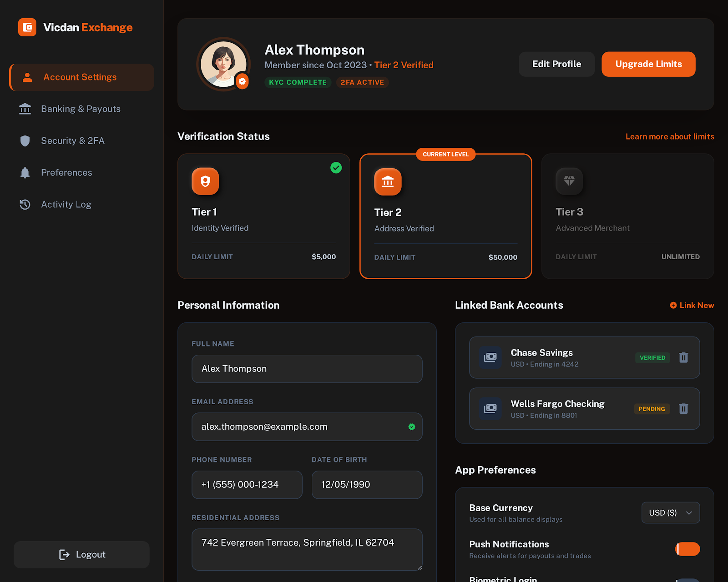The image size is (728, 582).
Task: Go to Security & 2FA page
Action: click(73, 141)
